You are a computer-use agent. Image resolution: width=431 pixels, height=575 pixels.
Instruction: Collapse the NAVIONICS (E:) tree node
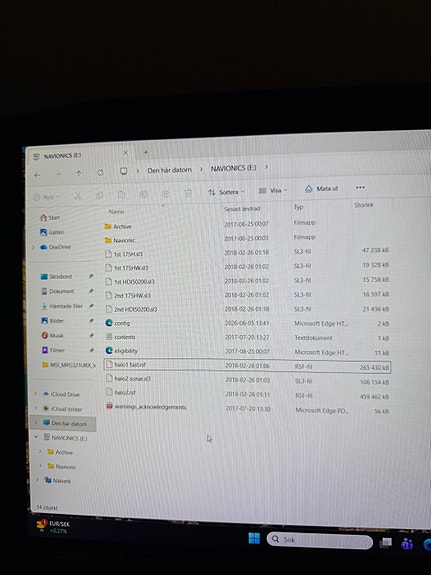[x=36, y=437]
